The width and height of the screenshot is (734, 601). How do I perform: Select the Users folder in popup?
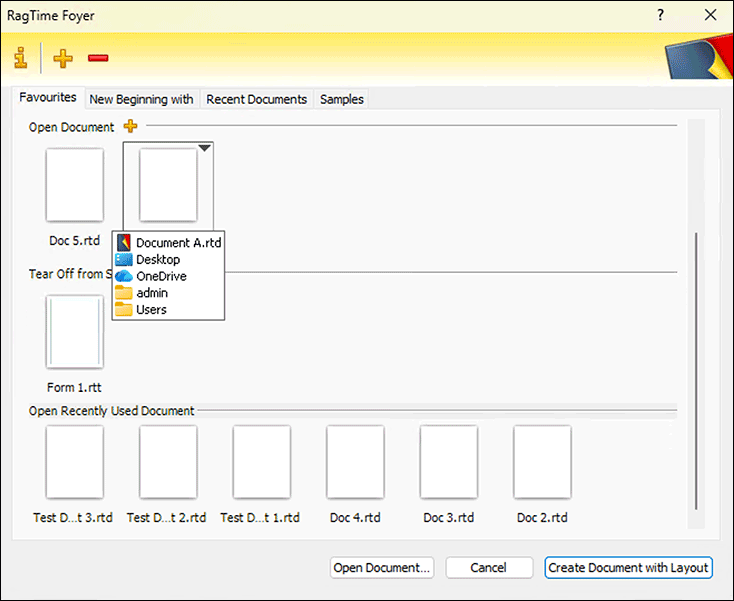click(151, 310)
